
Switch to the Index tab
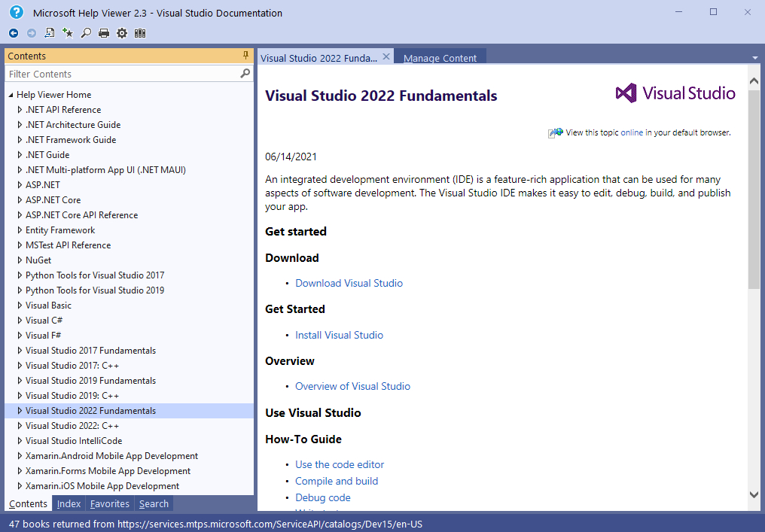pos(69,503)
